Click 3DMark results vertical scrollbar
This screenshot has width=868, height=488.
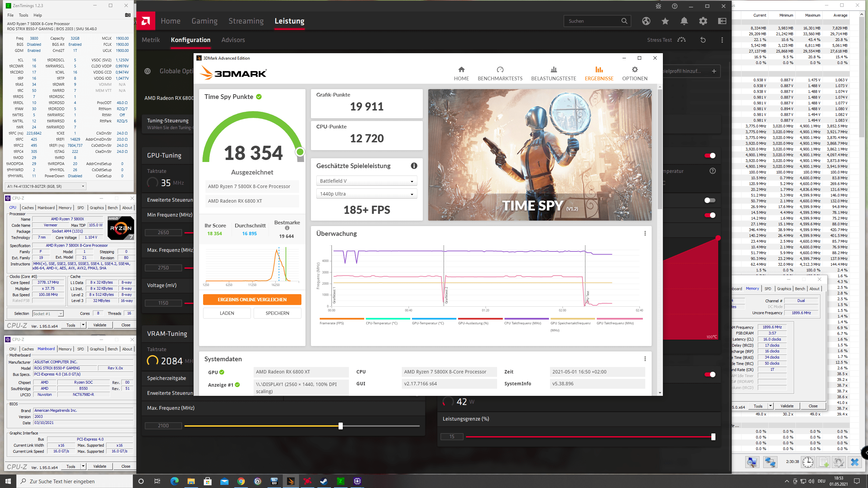[x=659, y=149]
